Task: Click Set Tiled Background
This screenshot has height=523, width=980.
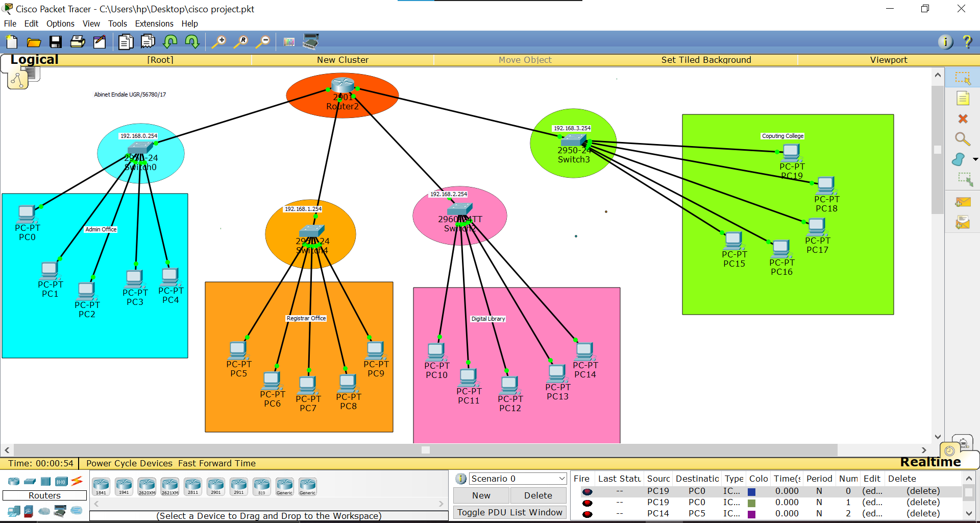Action: click(x=706, y=60)
